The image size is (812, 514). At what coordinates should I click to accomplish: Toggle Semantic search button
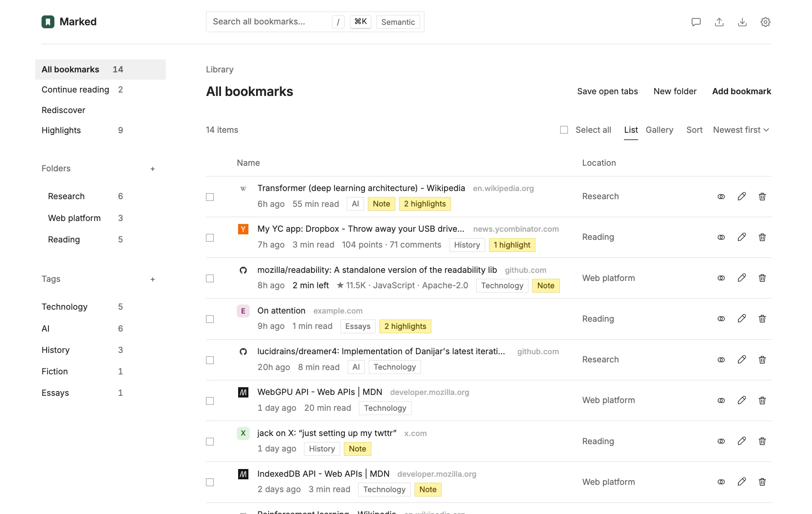coord(398,22)
